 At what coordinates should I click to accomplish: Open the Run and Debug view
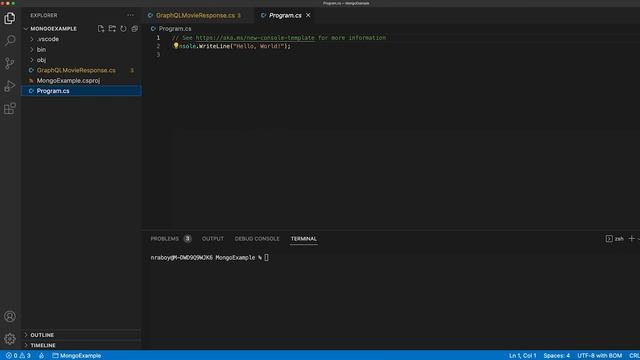[10, 86]
